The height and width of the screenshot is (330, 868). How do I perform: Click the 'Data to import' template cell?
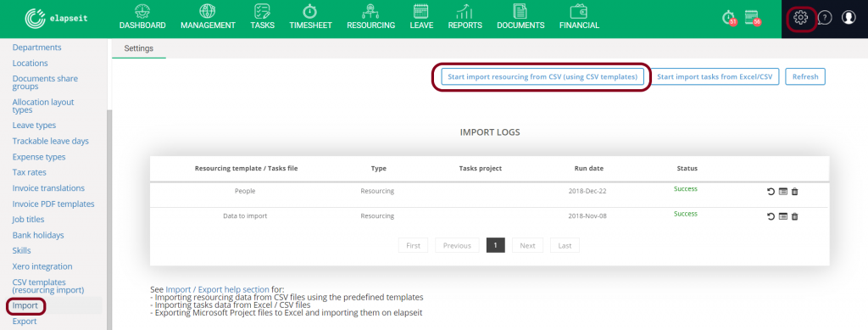point(245,216)
